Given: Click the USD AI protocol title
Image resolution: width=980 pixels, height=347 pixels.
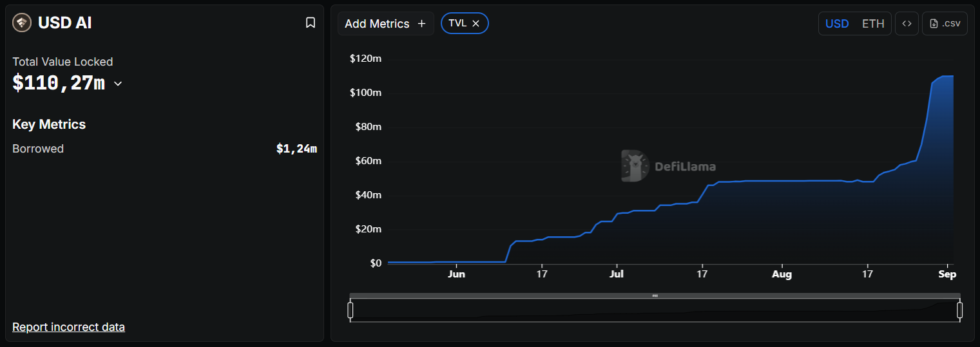Looking at the screenshot, I should click(64, 23).
